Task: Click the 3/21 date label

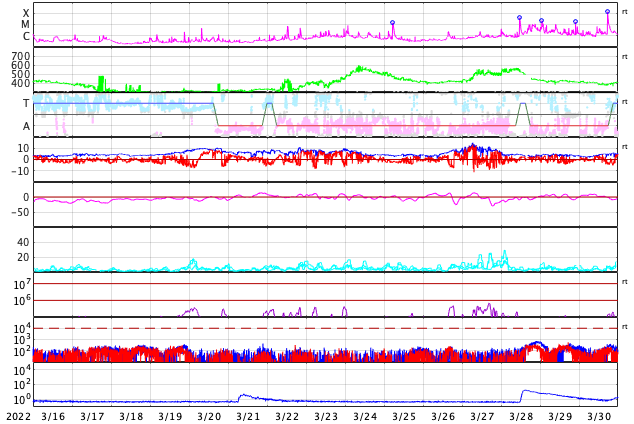Action: 248,417
